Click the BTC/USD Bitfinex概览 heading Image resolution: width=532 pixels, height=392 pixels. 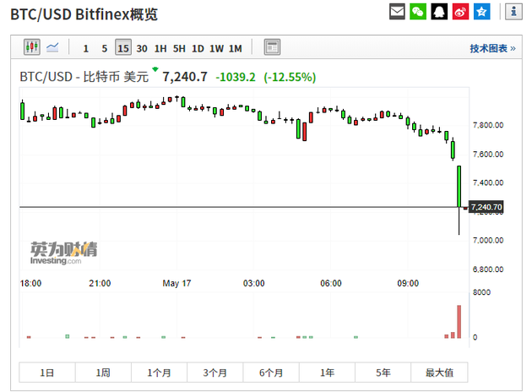(84, 14)
